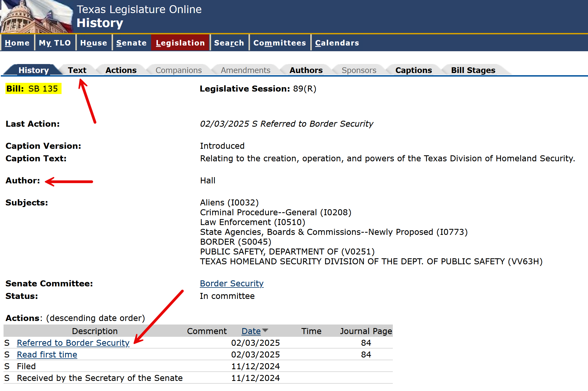Click State Agencies, Boards & Commissions subject
Screen dimensions: 588x391
tap(334, 232)
